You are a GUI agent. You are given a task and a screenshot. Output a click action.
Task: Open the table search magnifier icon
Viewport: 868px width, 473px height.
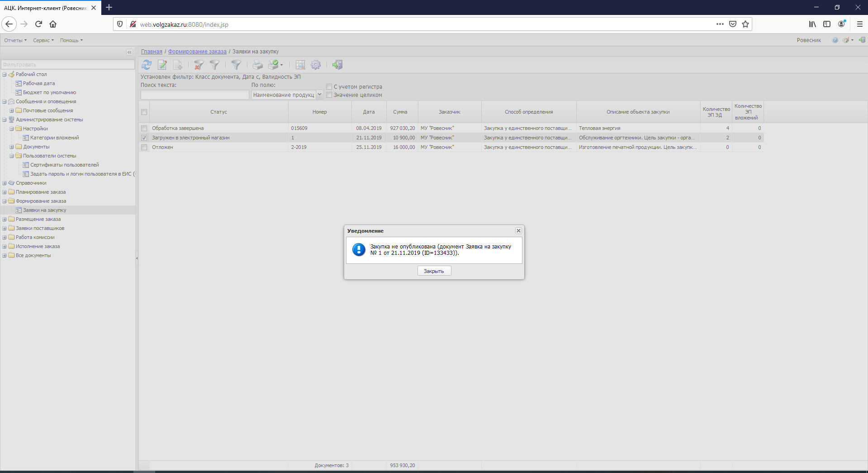[x=300, y=65]
